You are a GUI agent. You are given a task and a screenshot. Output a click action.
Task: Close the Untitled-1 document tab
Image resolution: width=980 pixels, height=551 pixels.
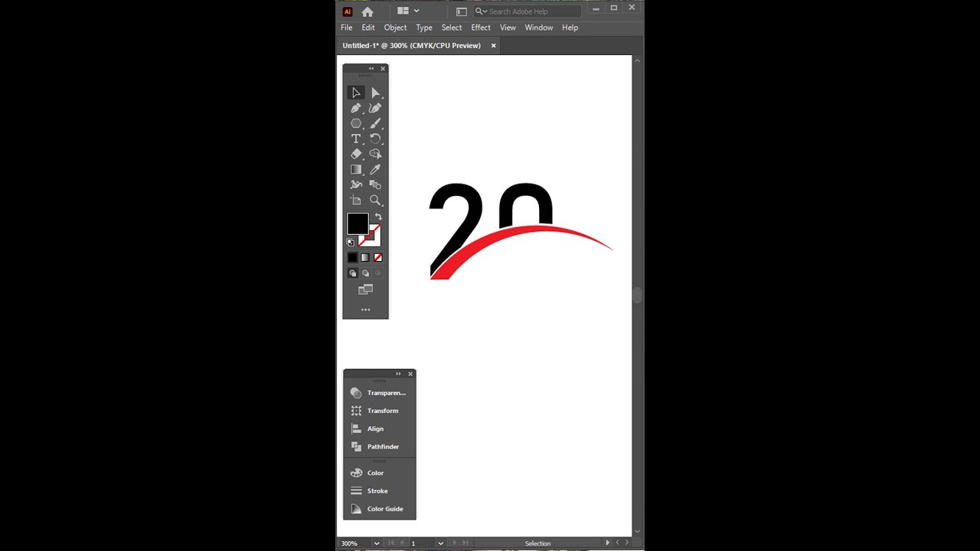pyautogui.click(x=493, y=46)
